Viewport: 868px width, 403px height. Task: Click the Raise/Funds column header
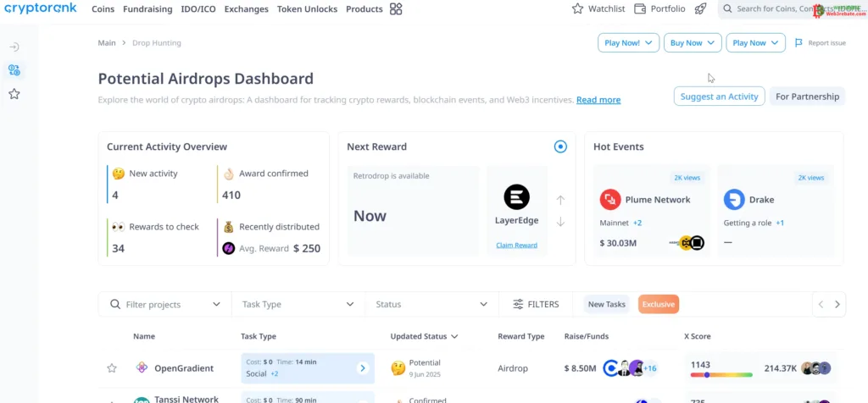pos(587,336)
